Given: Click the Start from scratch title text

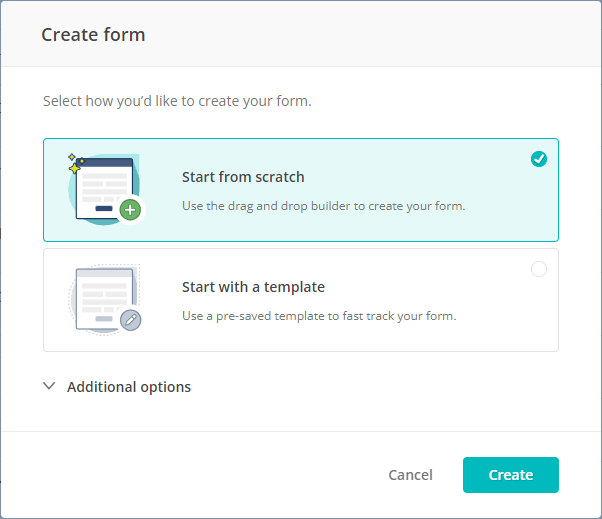Looking at the screenshot, I should 243,177.
